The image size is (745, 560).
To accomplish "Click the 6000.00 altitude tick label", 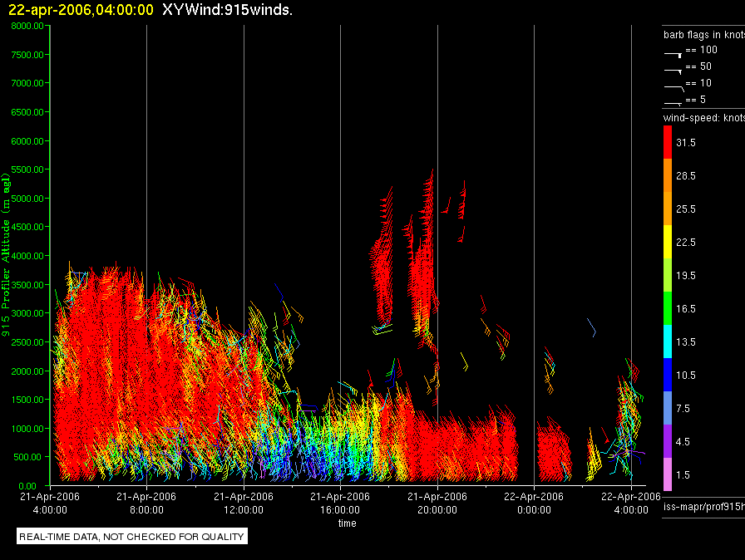I will 27,141.
